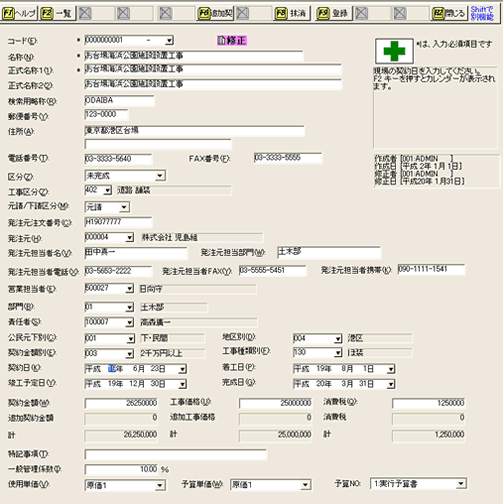Click the 修正日 [平成20年 1月31日] line

(419, 182)
